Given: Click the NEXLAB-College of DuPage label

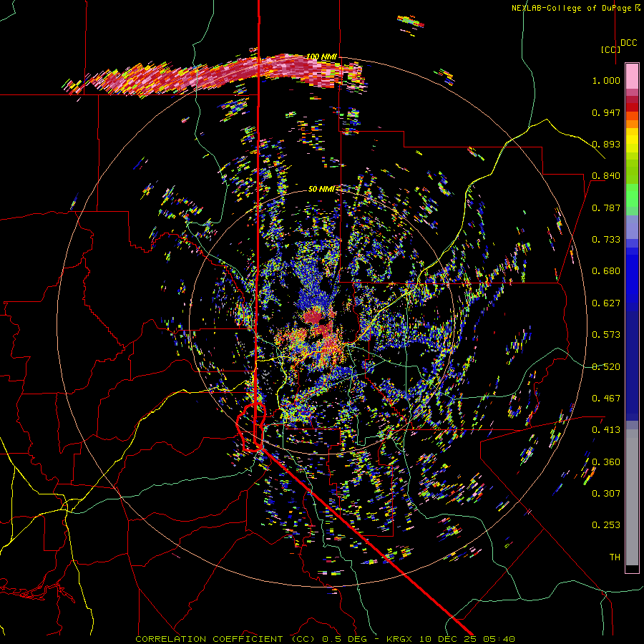Looking at the screenshot, I should [576, 8].
